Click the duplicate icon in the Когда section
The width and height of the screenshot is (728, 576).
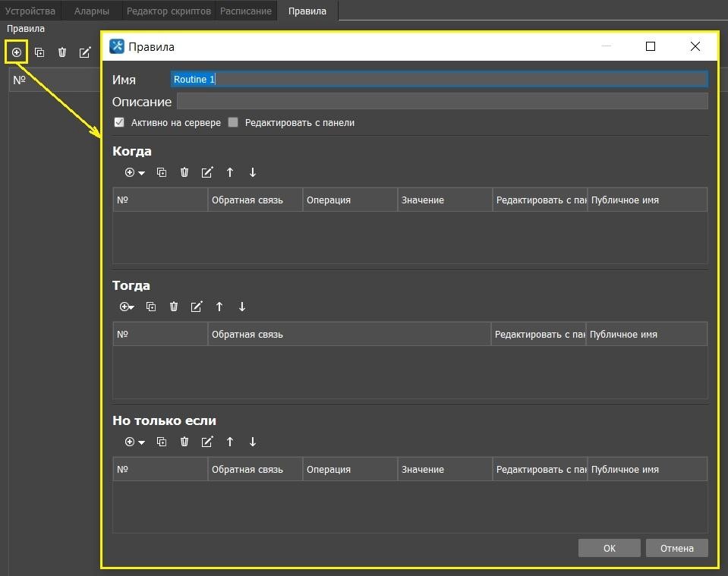click(x=162, y=172)
